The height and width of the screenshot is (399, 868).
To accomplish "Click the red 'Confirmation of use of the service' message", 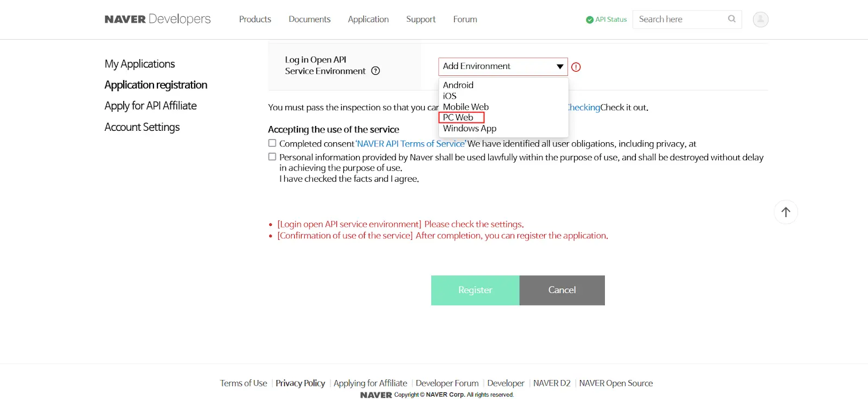I will [443, 236].
